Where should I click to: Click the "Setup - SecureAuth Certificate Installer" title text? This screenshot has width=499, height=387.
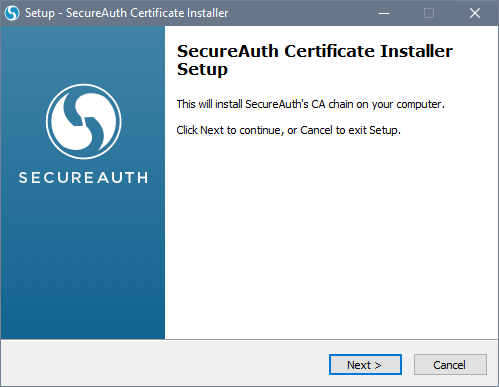126,13
